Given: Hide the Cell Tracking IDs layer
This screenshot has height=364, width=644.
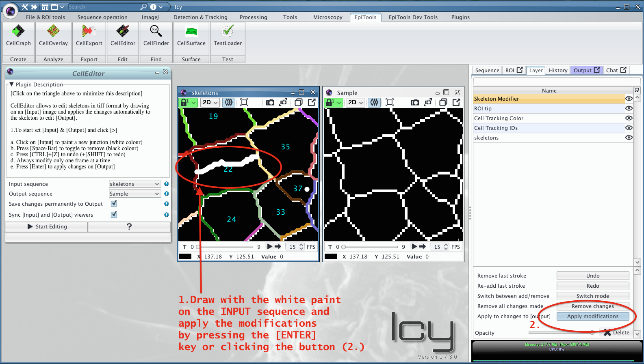Looking at the screenshot, I should point(629,128).
